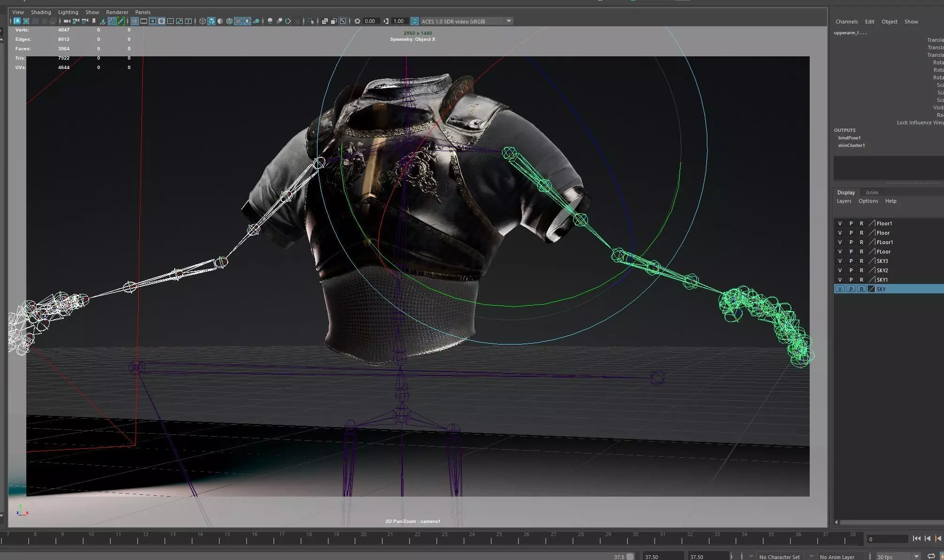
Task: Select the SKY2 layer name
Action: click(882, 270)
